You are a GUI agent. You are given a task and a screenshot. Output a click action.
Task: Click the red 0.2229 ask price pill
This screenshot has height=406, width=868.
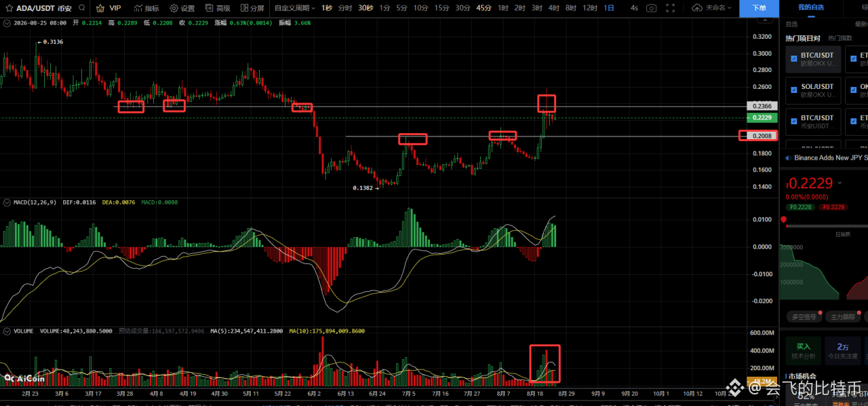[x=833, y=206]
